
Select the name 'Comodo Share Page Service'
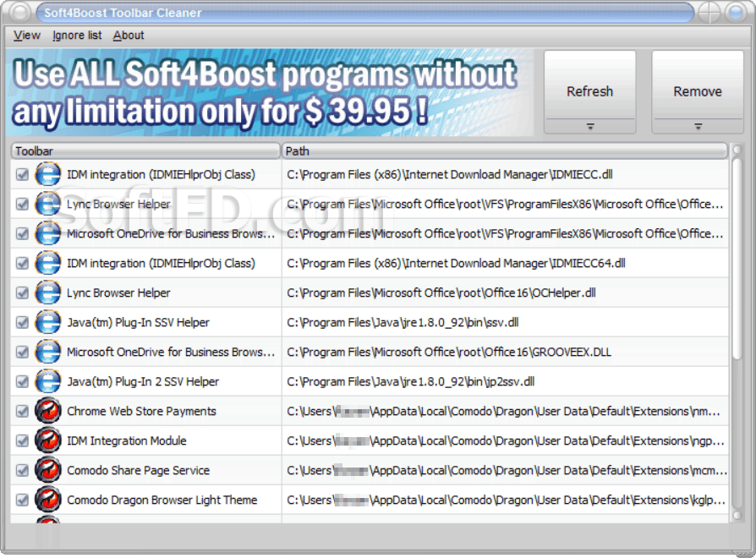(x=139, y=470)
